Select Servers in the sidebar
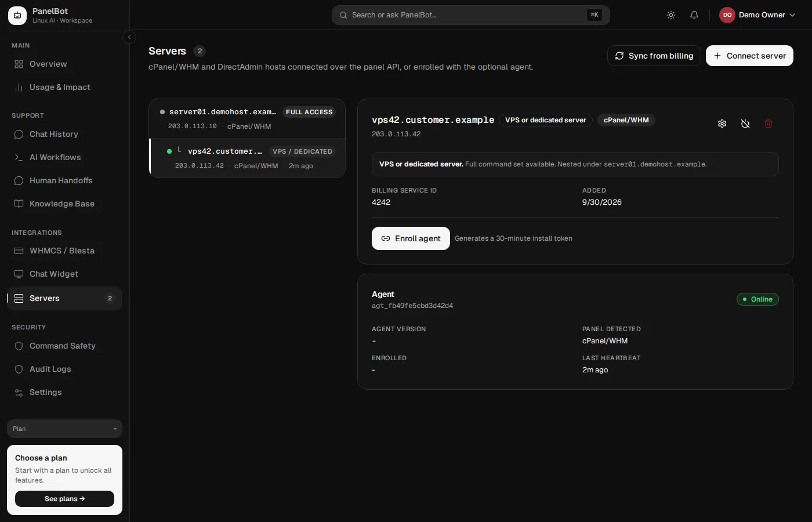Image resolution: width=812 pixels, height=522 pixels. [64, 298]
